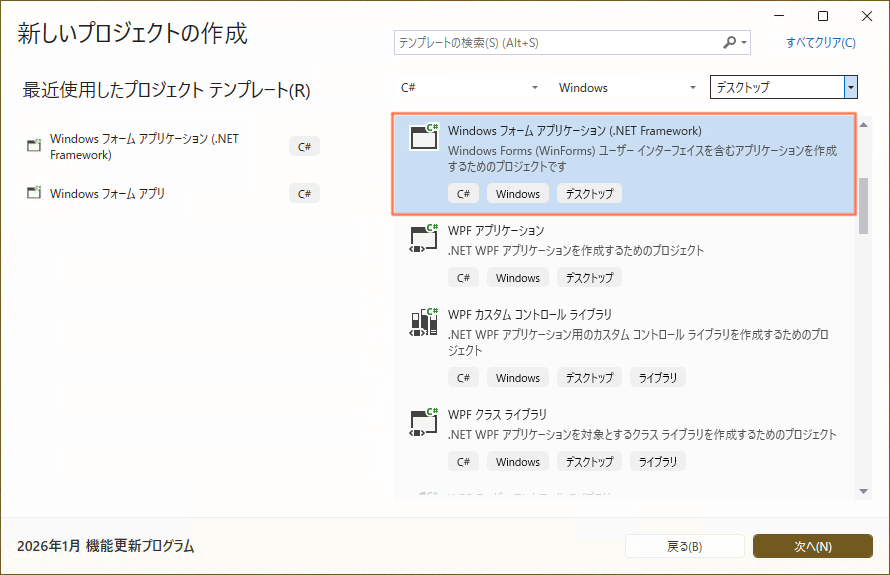Screen dimensions: 890x575
Task: Click C# badge beside recent Windows フォーム アプリ
Action: coord(304,194)
